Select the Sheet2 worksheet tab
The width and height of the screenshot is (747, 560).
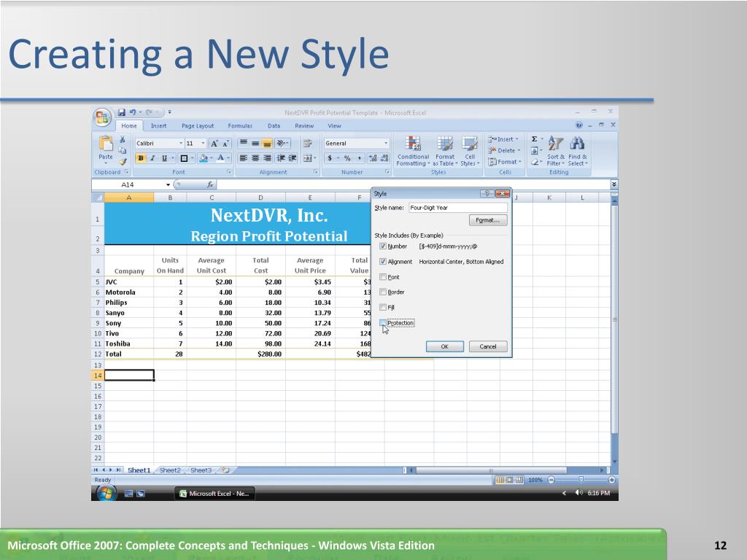tap(170, 470)
